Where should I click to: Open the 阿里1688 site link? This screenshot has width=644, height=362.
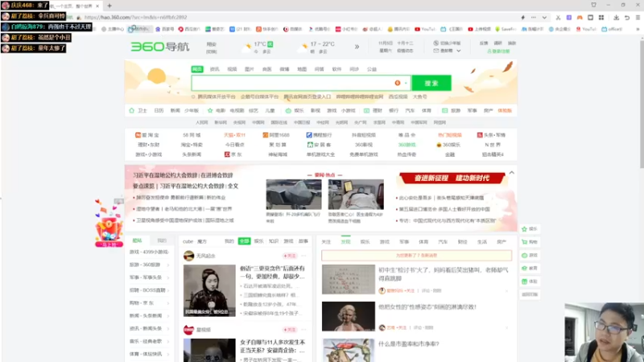276,135
